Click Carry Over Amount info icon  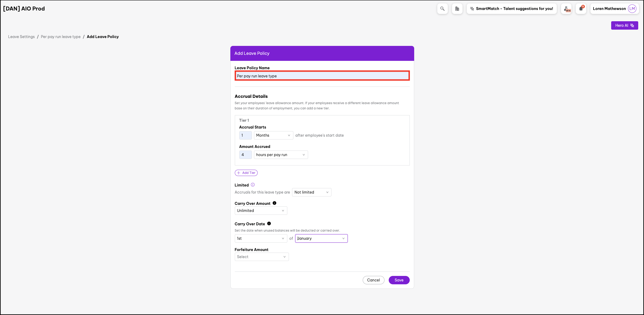274,203
